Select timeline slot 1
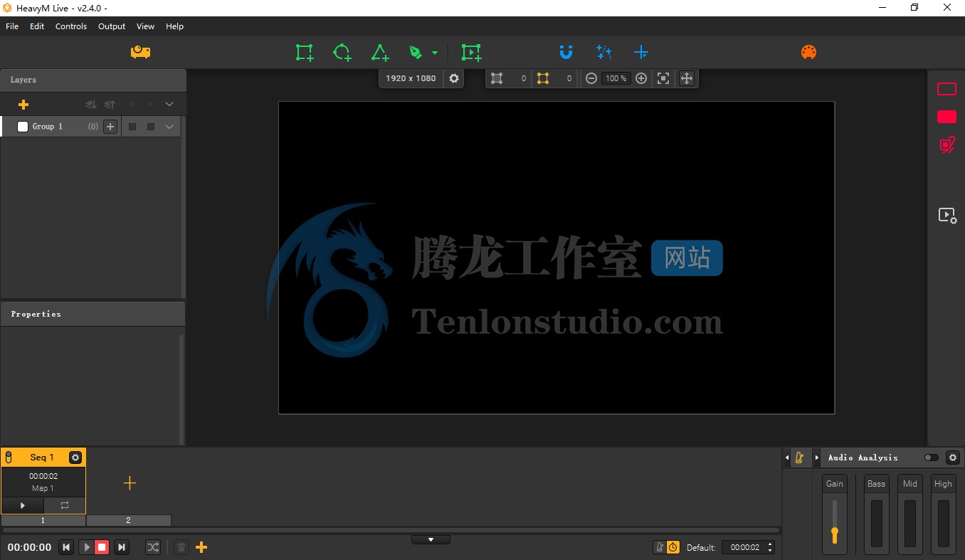Image resolution: width=965 pixels, height=560 pixels. (43, 520)
